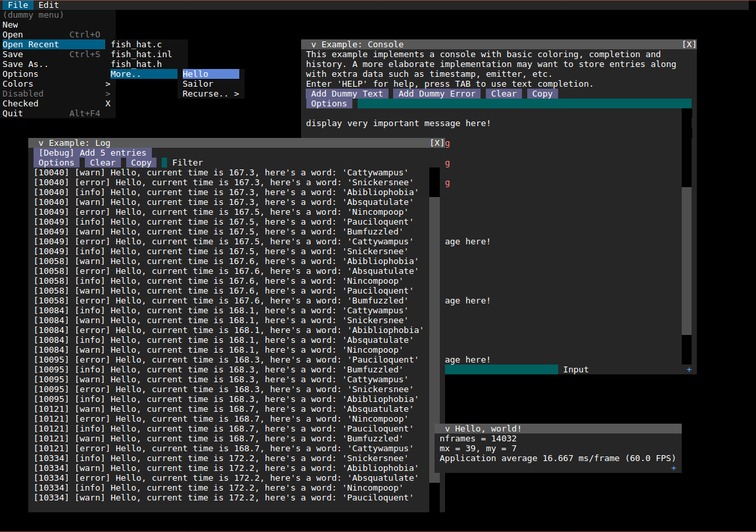This screenshot has height=532, width=756.
Task: Click the Application average ms/frame text
Action: click(x=557, y=458)
